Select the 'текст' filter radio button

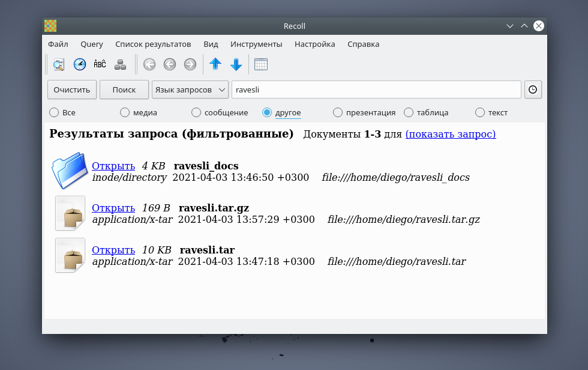[x=480, y=112]
